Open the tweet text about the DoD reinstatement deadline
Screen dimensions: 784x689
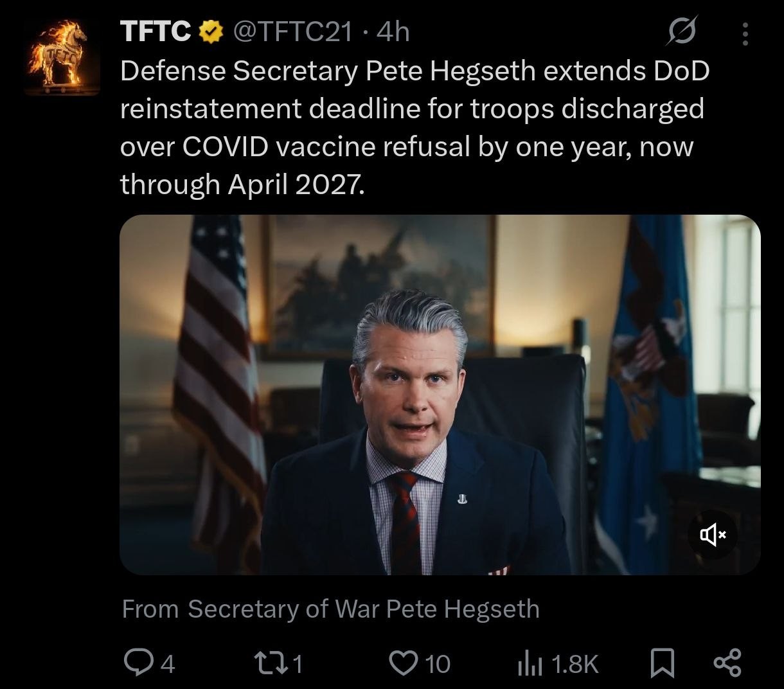point(414,128)
